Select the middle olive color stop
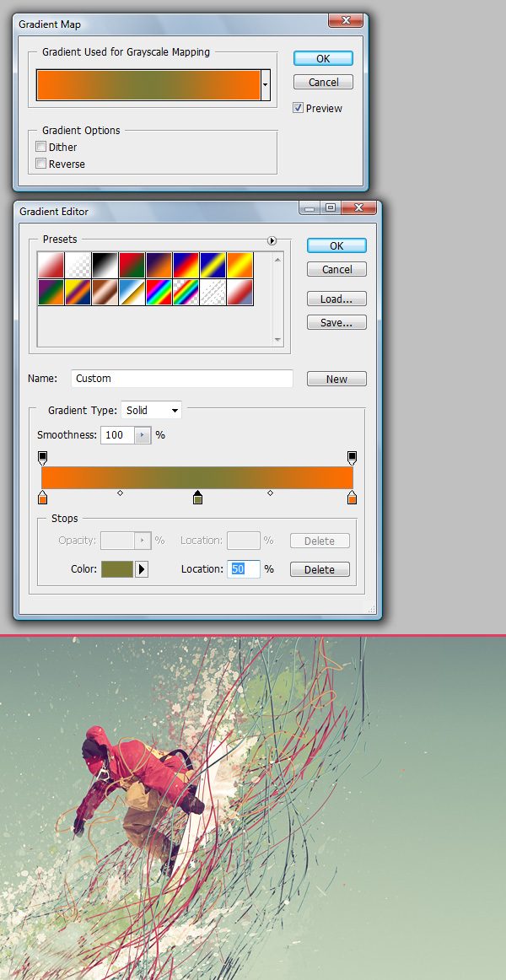The image size is (506, 980). (197, 498)
